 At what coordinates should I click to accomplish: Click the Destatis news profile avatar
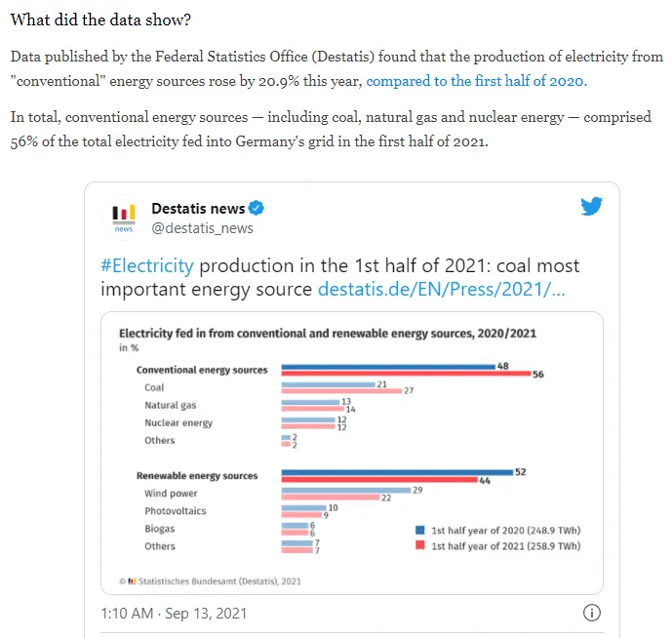click(124, 218)
